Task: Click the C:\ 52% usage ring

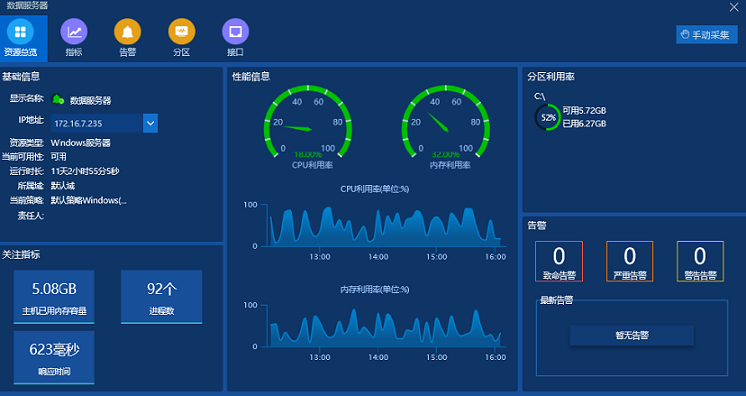Action: click(548, 117)
